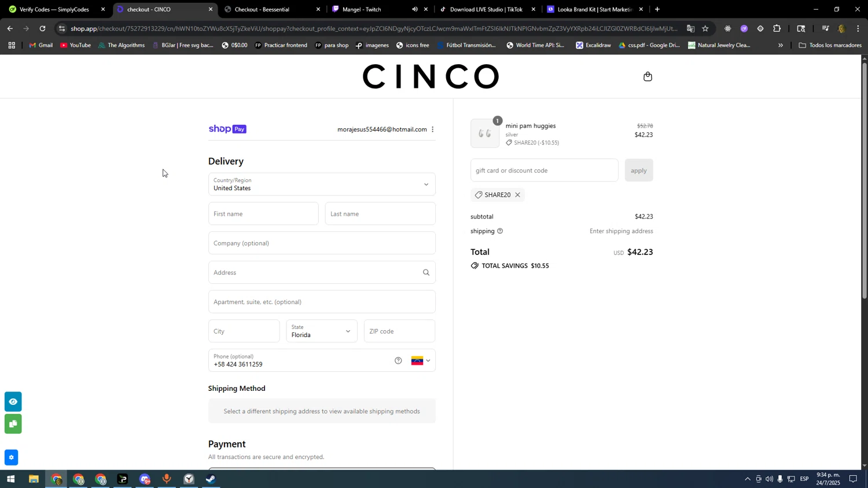This screenshot has height=488, width=868.
Task: Open Gmail bookmark
Action: (41, 45)
